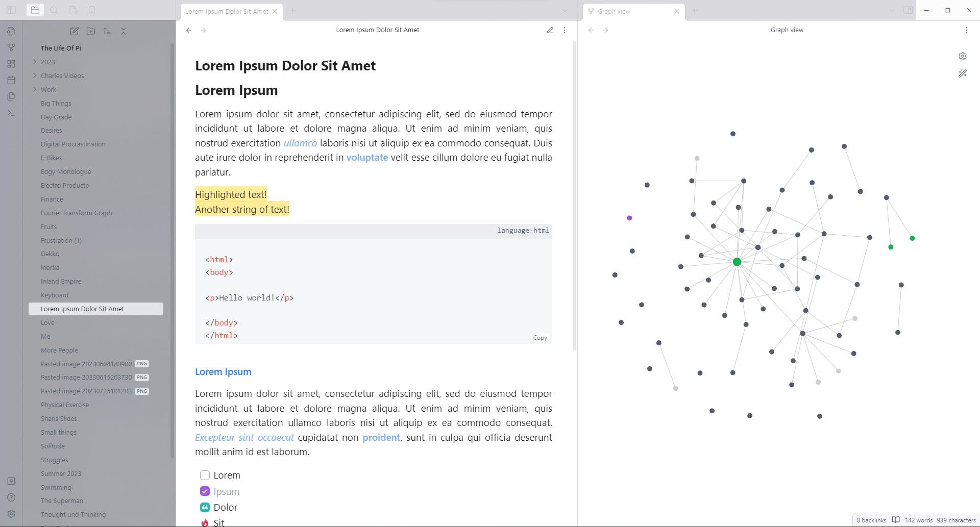This screenshot has height=527, width=980.
Task: Open graph view from left ribbon
Action: [11, 47]
